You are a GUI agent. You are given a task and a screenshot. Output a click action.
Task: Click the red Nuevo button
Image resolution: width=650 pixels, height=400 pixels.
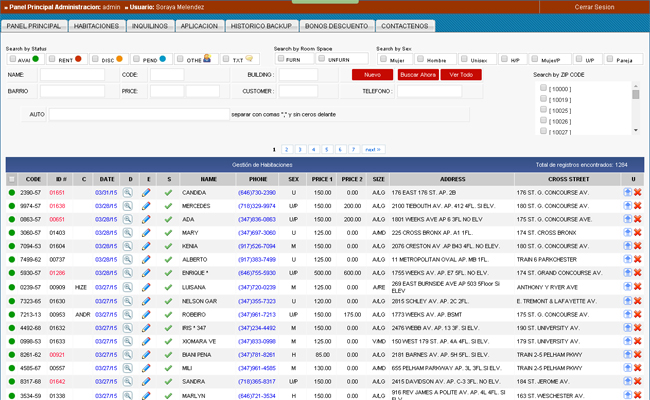(372, 75)
